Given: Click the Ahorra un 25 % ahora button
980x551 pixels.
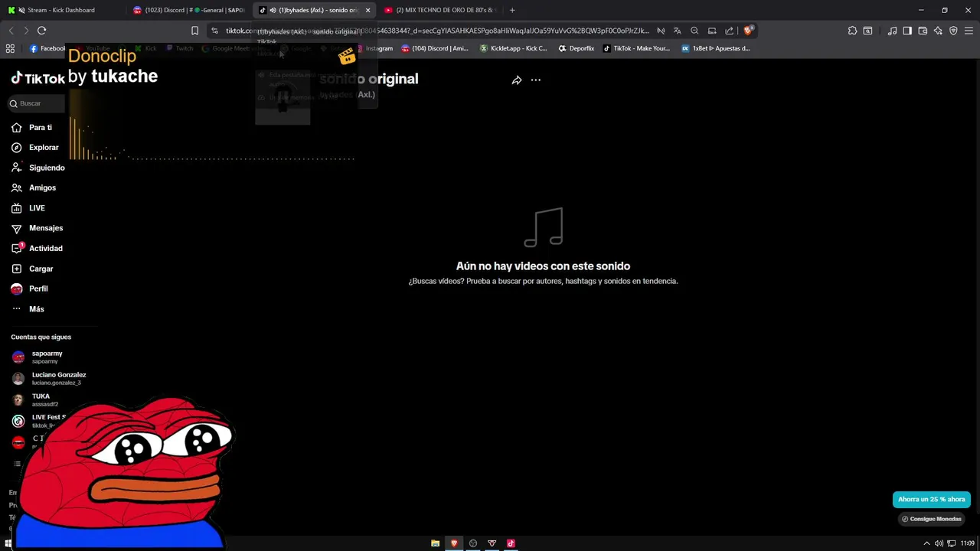Looking at the screenshot, I should [931, 499].
